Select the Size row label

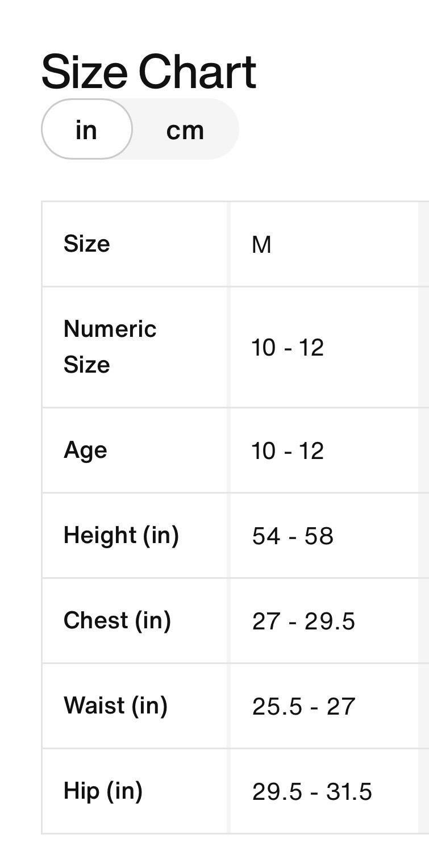tap(87, 244)
